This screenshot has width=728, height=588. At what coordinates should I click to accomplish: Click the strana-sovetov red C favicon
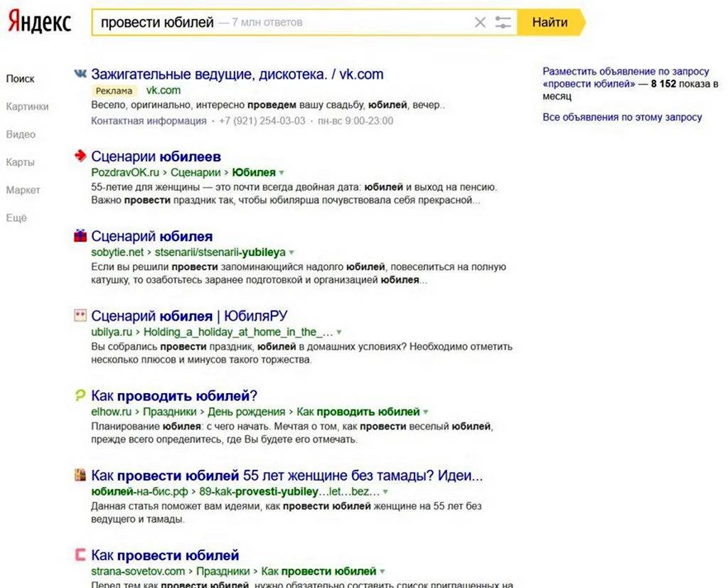[80, 555]
